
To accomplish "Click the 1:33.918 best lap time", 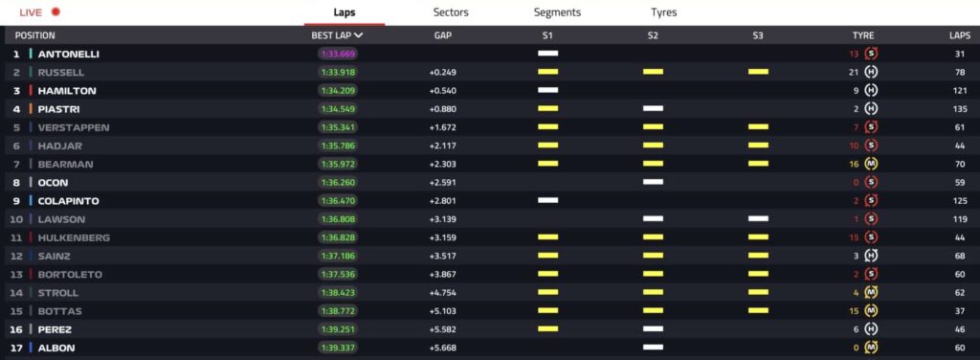I will click(x=338, y=73).
